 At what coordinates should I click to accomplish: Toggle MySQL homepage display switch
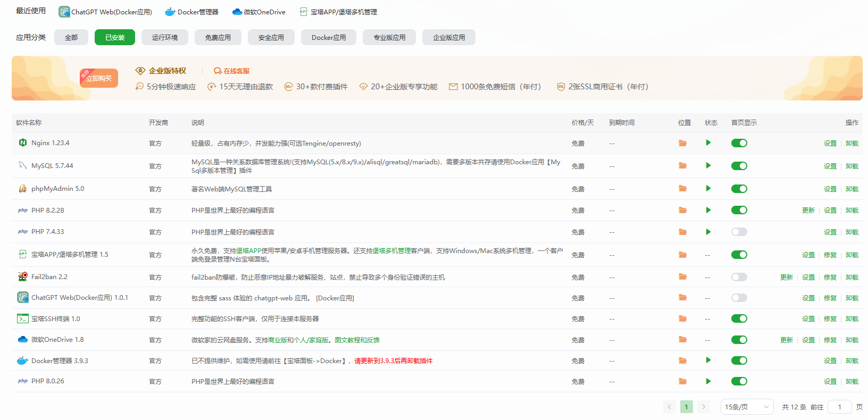coord(739,166)
